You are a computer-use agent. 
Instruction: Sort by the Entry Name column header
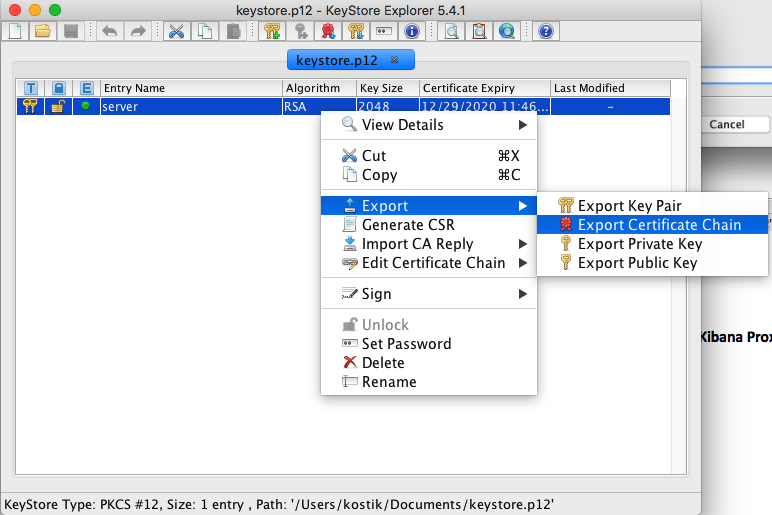[x=192, y=88]
